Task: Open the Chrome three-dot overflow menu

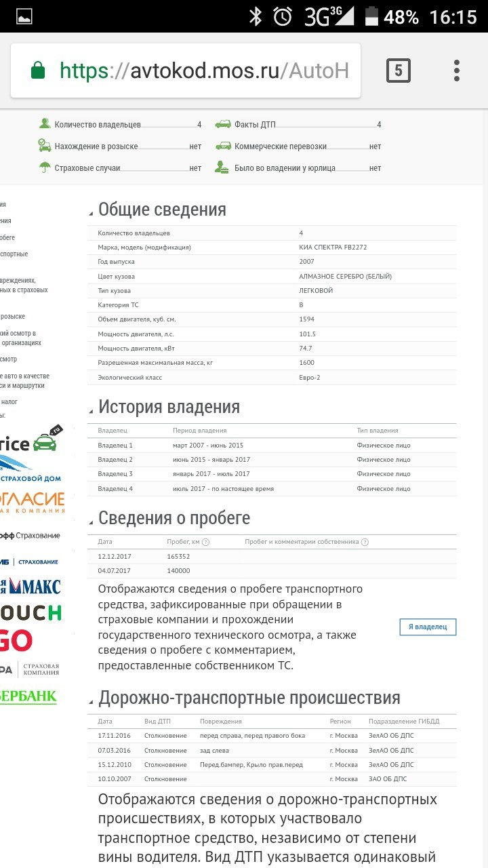Action: pyautogui.click(x=457, y=71)
